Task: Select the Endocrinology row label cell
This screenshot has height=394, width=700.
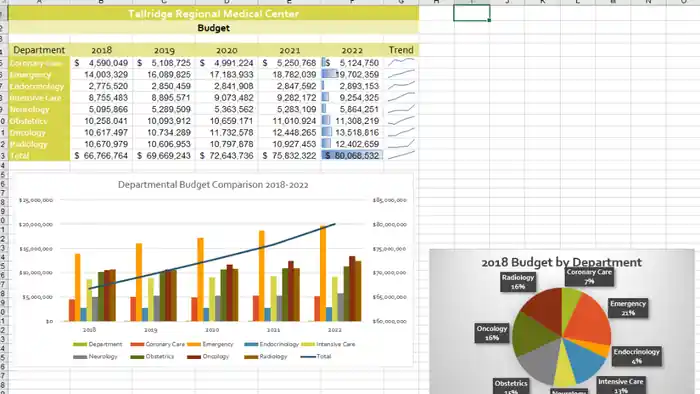Action: tap(39, 86)
